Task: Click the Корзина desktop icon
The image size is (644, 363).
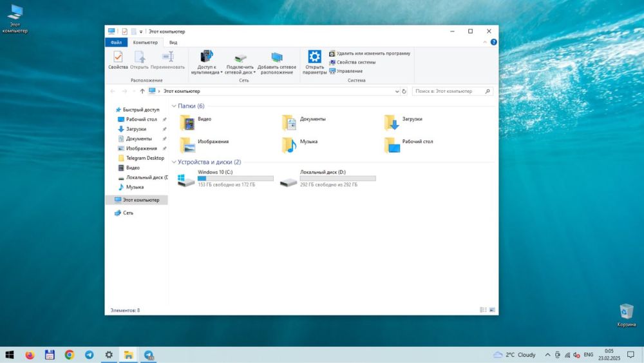Action: point(627,316)
